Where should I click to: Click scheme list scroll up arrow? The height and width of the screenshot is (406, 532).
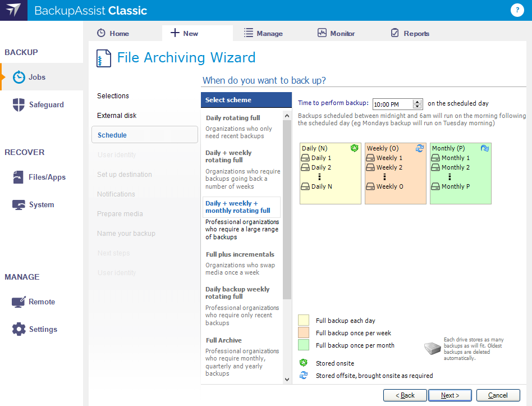(287, 116)
